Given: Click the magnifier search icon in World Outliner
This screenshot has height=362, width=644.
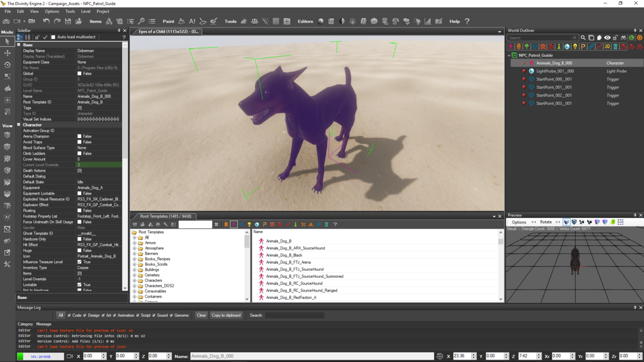Looking at the screenshot, I should pyautogui.click(x=583, y=38).
